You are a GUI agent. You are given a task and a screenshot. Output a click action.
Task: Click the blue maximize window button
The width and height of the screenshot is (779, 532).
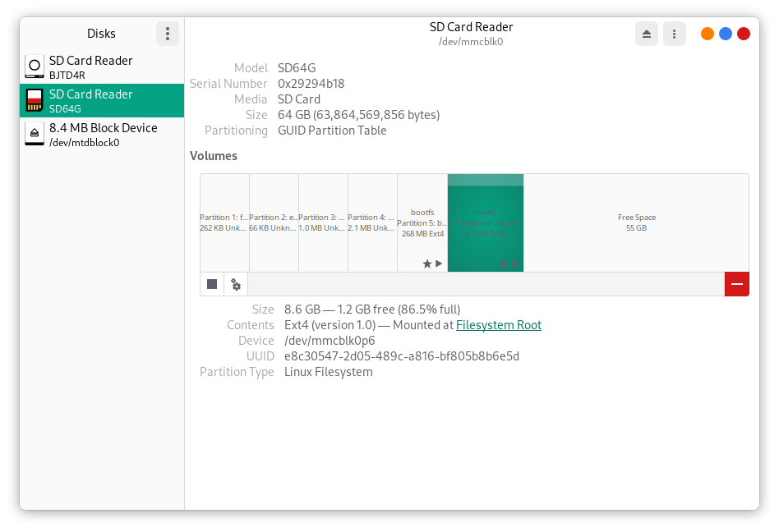coord(726,34)
